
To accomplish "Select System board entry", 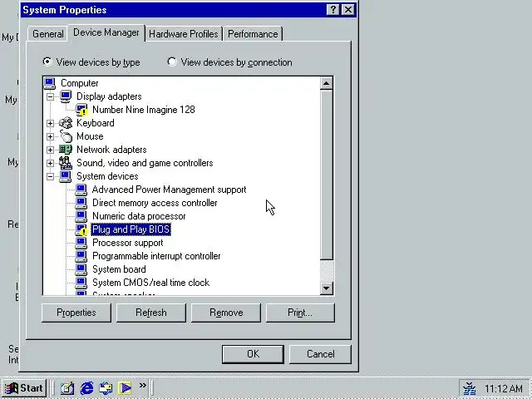I will pyautogui.click(x=119, y=269).
